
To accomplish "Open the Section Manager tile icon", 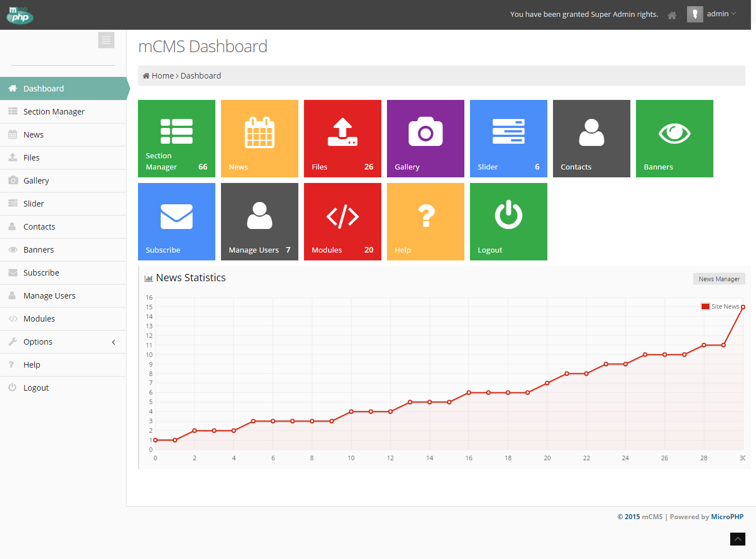I will [x=177, y=131].
